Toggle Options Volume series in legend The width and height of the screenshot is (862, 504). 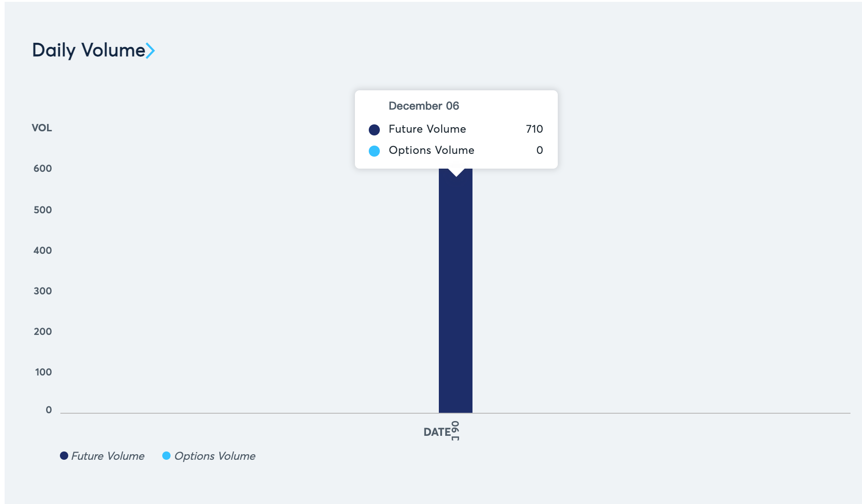click(209, 456)
